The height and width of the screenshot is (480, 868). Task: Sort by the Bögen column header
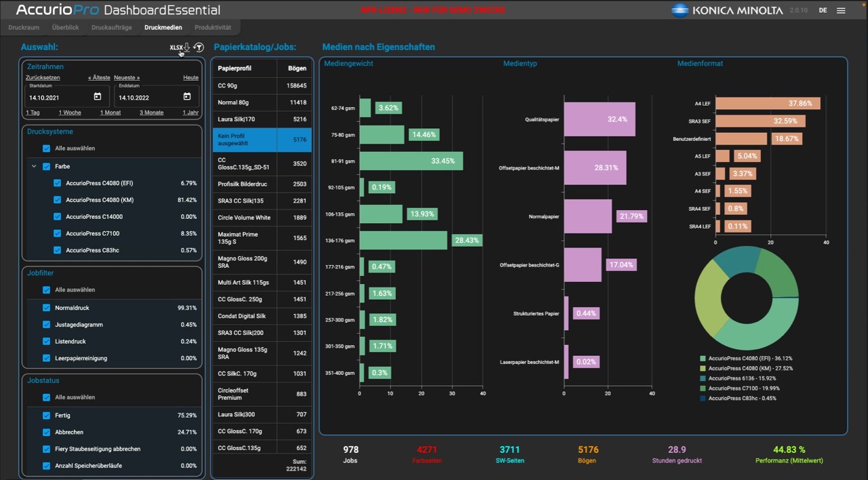point(294,68)
